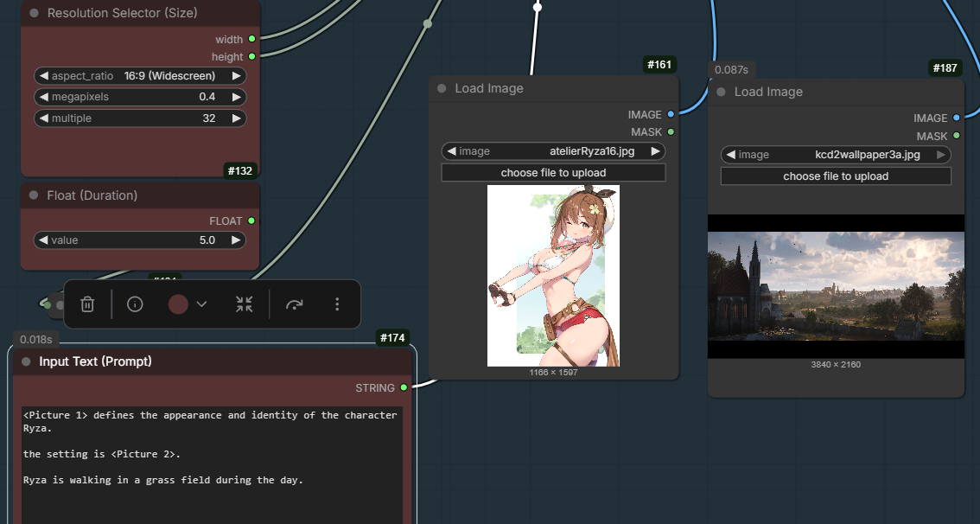Click the 0.087s execution time label
This screenshot has width=980, height=524.
click(731, 70)
